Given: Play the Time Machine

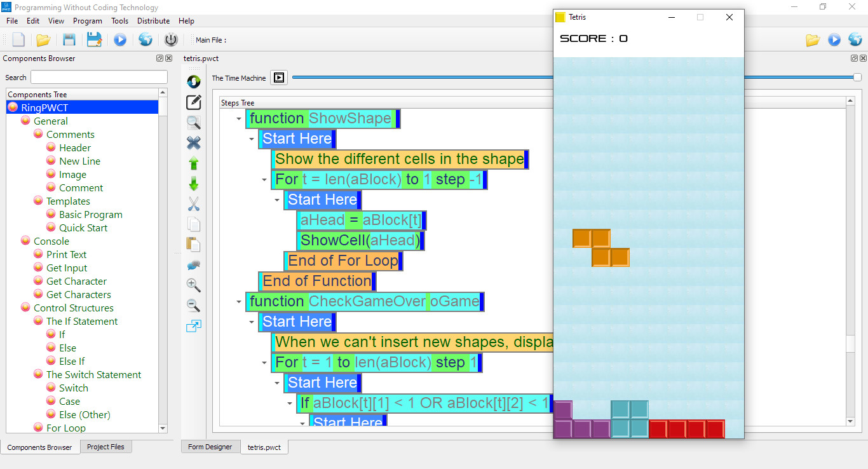Looking at the screenshot, I should (x=279, y=78).
